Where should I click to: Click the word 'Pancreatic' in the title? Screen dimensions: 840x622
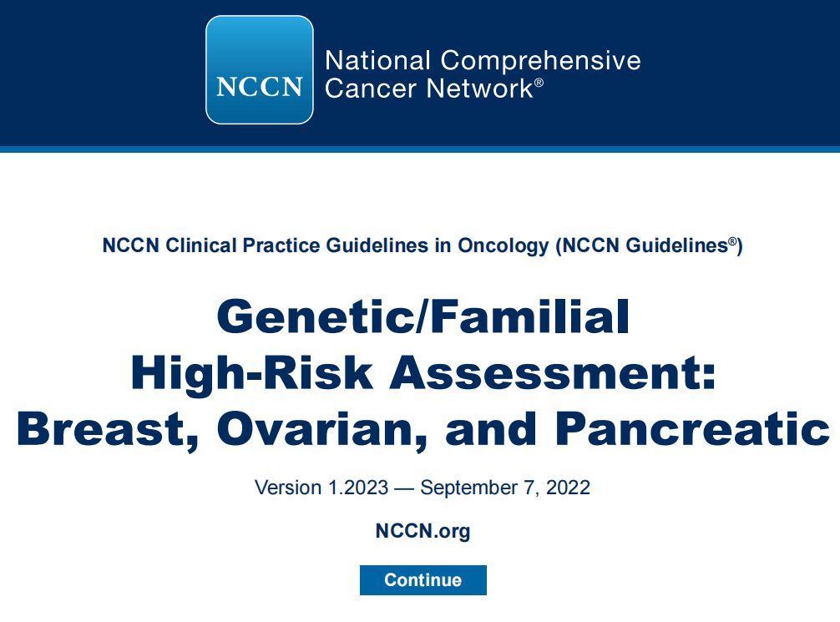pyautogui.click(x=692, y=428)
